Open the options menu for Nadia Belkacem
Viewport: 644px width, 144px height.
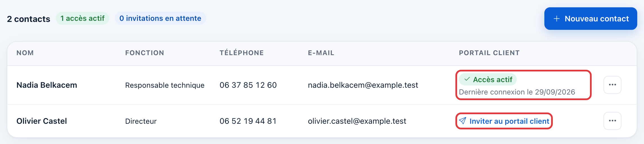click(x=612, y=85)
